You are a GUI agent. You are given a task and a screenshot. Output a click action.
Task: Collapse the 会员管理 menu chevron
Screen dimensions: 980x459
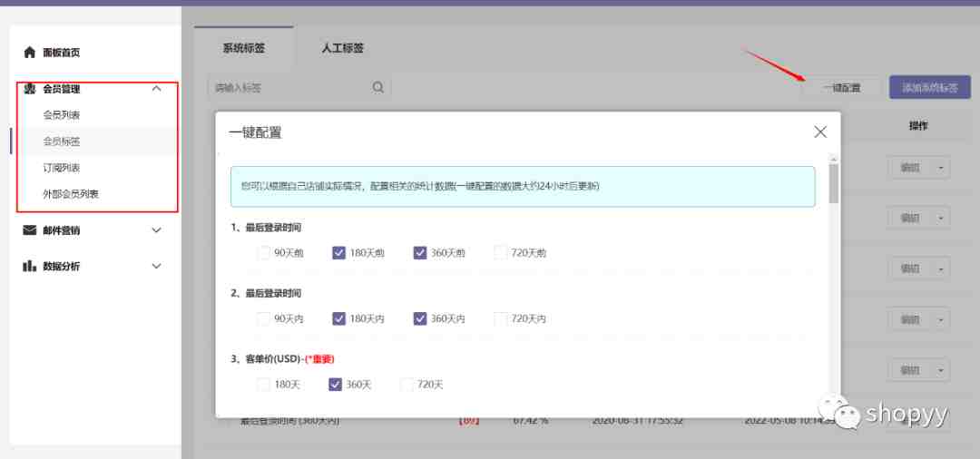click(156, 89)
